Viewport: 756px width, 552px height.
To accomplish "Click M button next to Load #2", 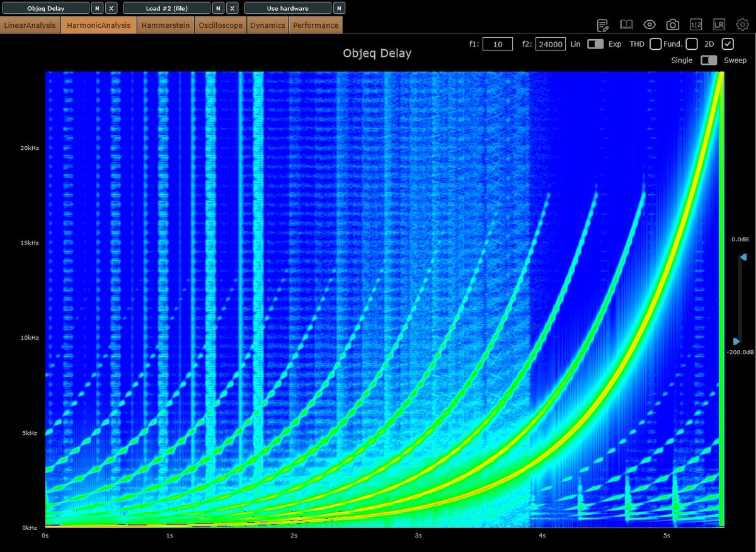I will click(218, 8).
